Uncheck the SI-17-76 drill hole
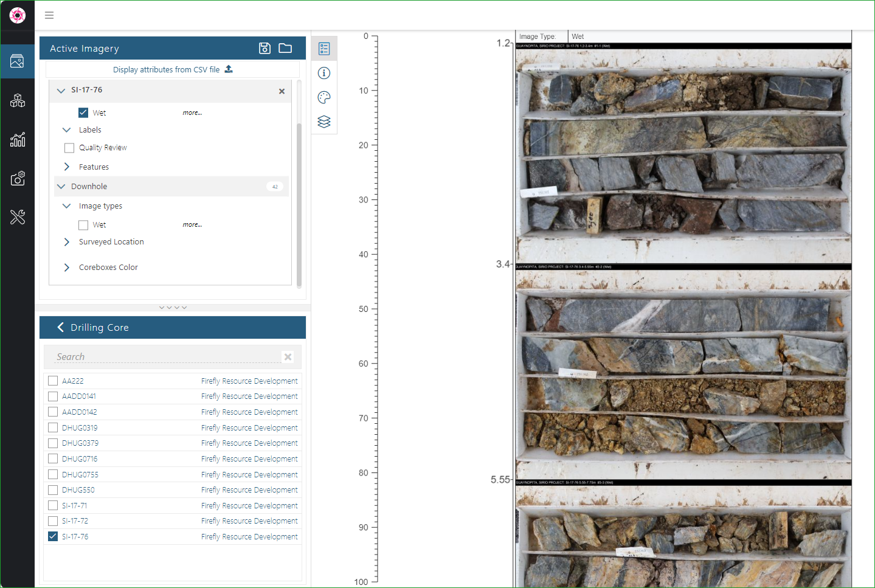Image resolution: width=875 pixels, height=588 pixels. [53, 536]
